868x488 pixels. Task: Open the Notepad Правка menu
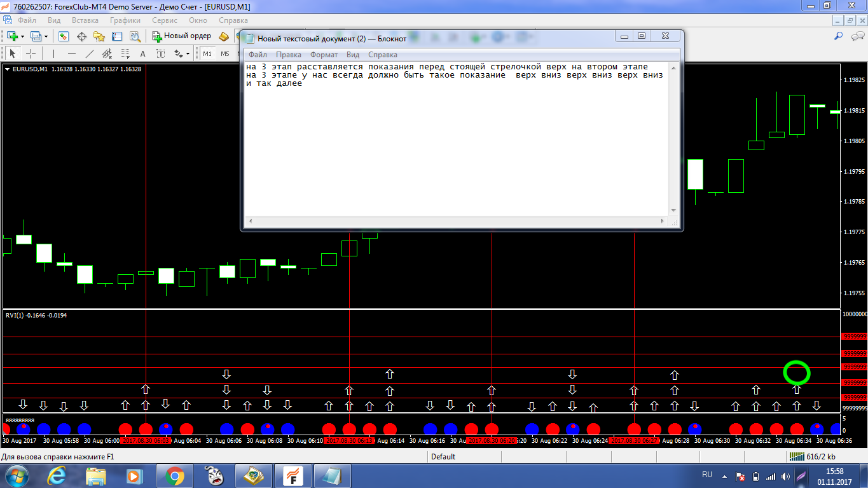(289, 55)
